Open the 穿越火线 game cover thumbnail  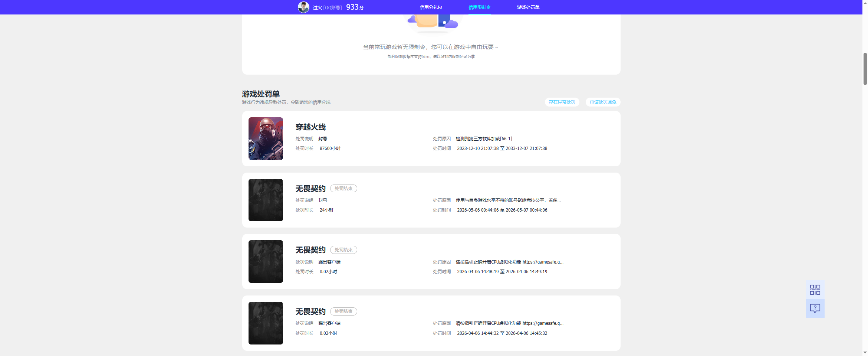click(266, 139)
